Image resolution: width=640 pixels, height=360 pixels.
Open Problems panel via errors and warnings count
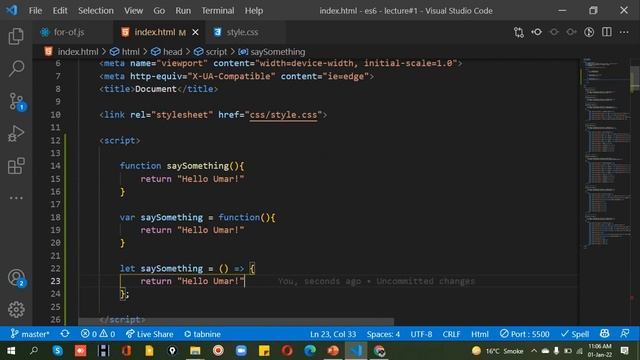98,334
